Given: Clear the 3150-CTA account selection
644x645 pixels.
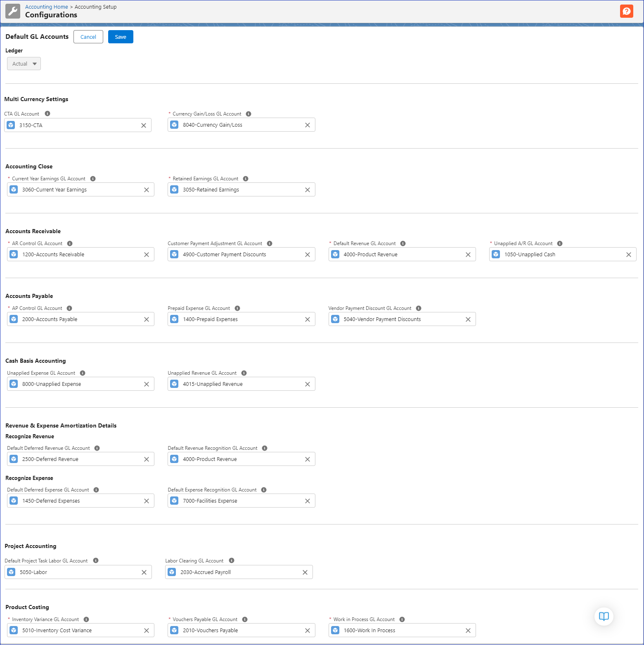Looking at the screenshot, I should (x=144, y=125).
